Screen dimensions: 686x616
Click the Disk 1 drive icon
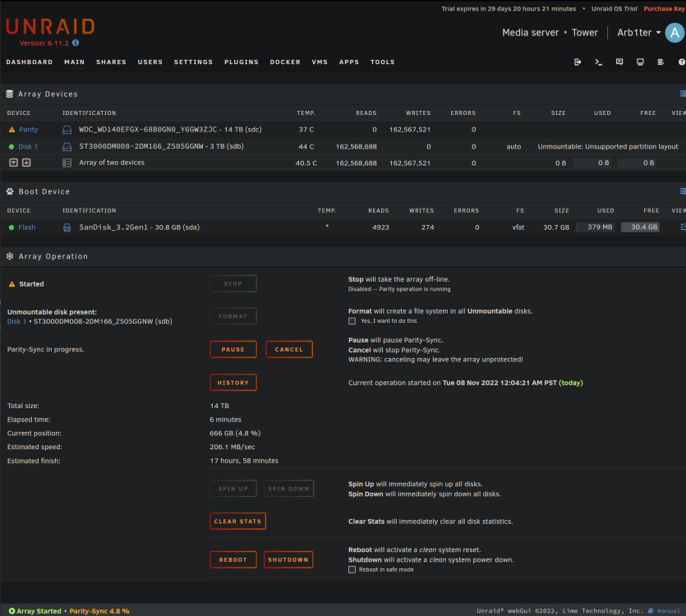click(67, 146)
